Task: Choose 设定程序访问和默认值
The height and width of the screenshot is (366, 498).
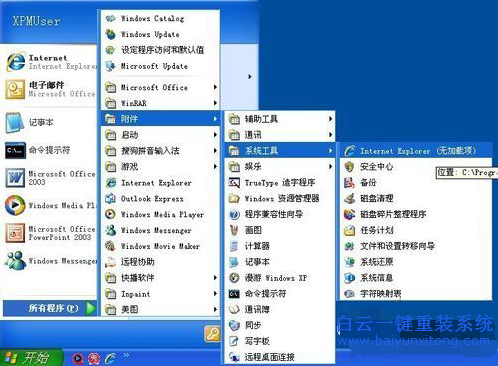Action: coord(160,50)
